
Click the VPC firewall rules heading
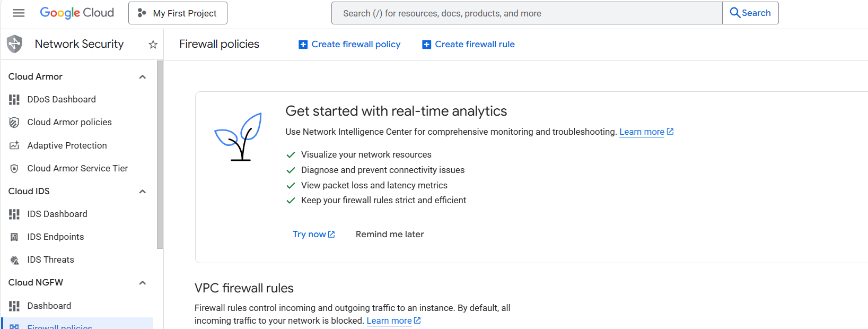(x=244, y=288)
